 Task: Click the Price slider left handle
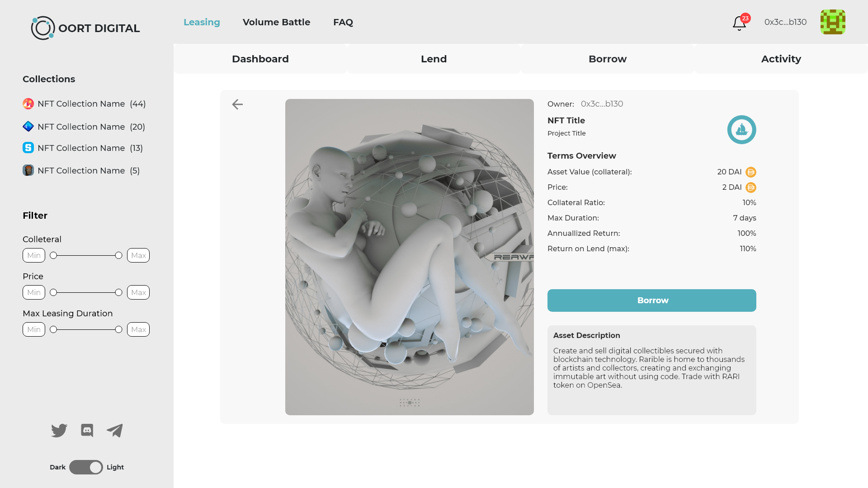(x=53, y=292)
